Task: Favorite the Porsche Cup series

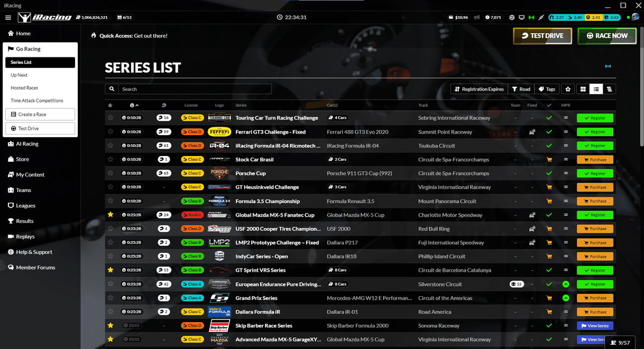Action: 111,173
